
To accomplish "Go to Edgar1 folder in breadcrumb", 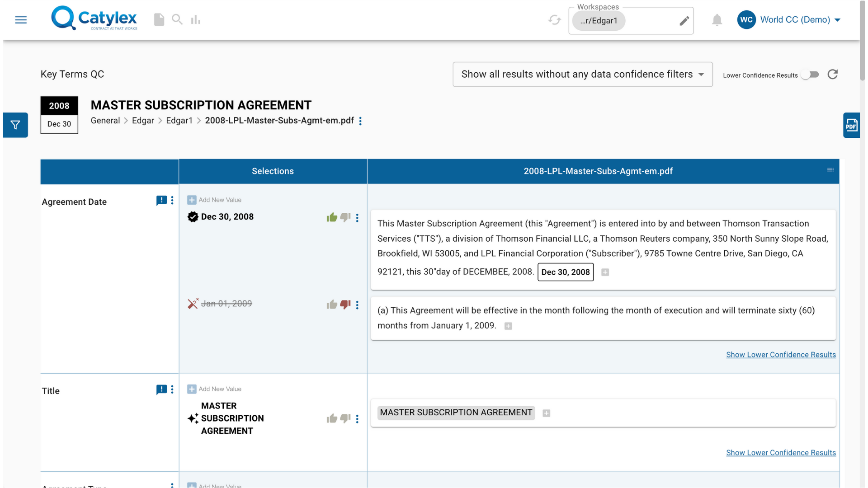I will point(179,121).
